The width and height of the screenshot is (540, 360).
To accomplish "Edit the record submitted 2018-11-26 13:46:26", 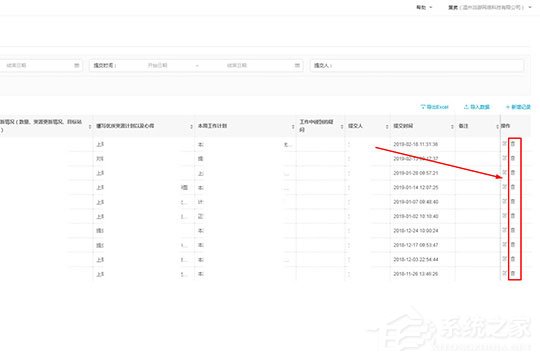I will pyautogui.click(x=505, y=273).
